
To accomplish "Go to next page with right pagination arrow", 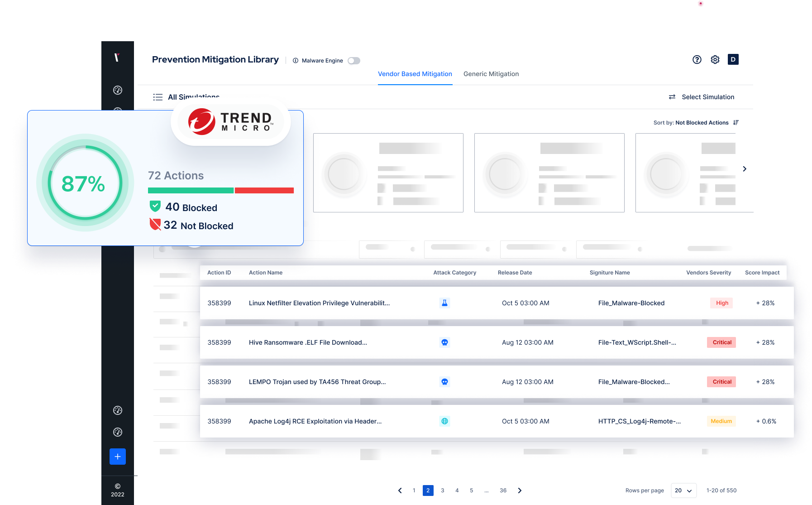I will click(x=520, y=491).
